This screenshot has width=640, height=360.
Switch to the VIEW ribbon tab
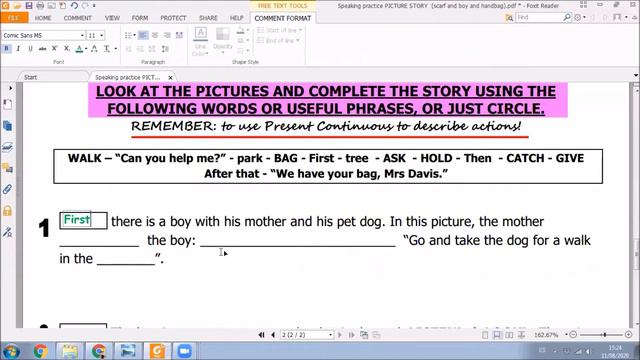click(x=112, y=18)
